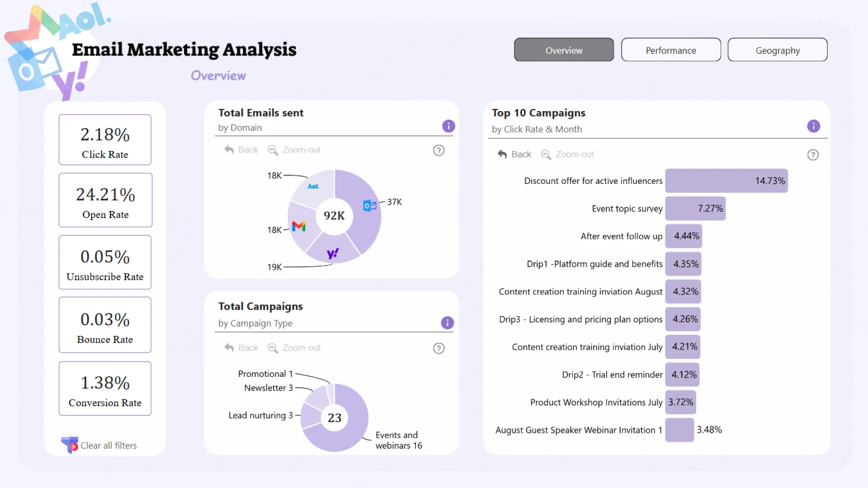Click the 92K center of emails donut
Viewport: 868px width, 488px height.
334,216
